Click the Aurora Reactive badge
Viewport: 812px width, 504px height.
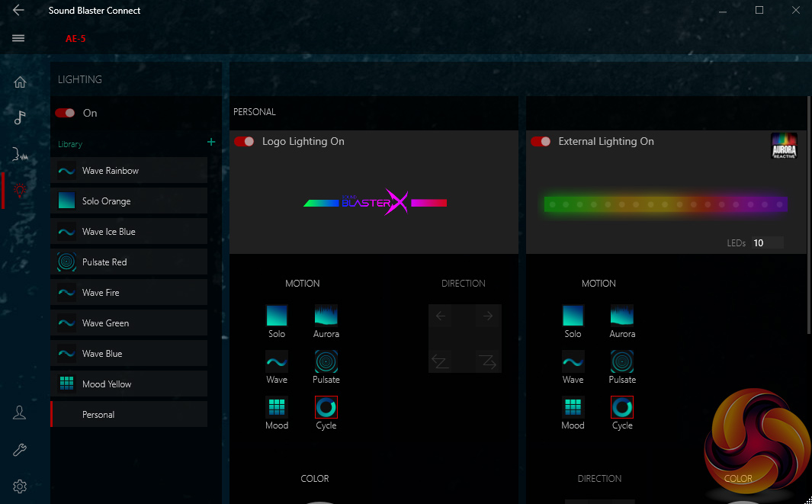pyautogui.click(x=784, y=146)
